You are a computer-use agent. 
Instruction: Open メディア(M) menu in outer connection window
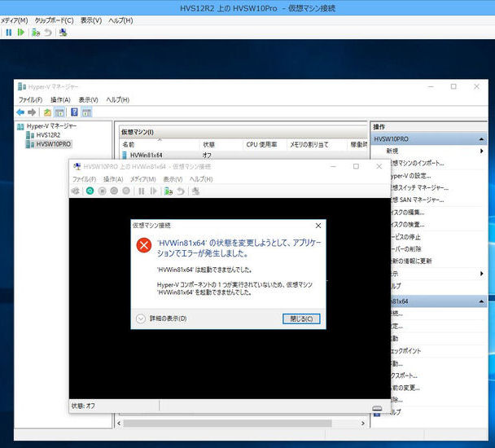click(x=14, y=20)
